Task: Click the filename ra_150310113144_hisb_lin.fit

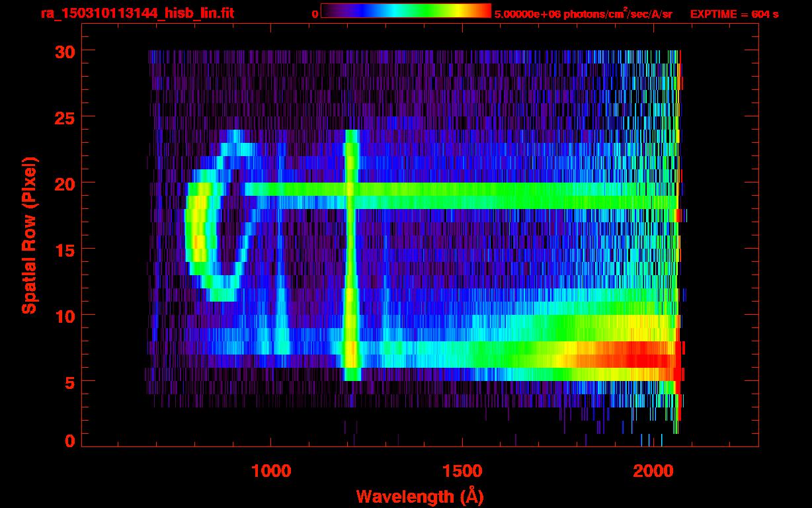Action: tap(136, 13)
